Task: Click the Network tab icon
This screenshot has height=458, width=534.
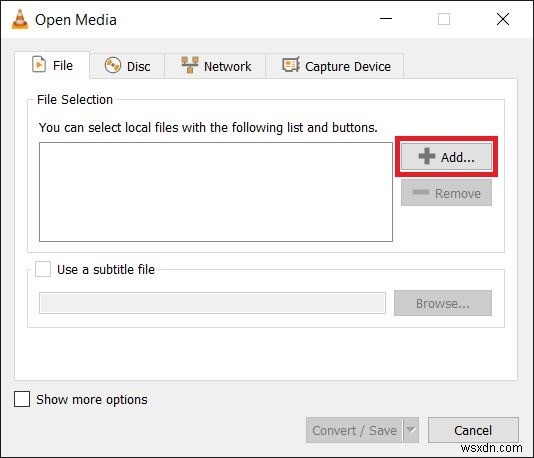Action: (190, 65)
